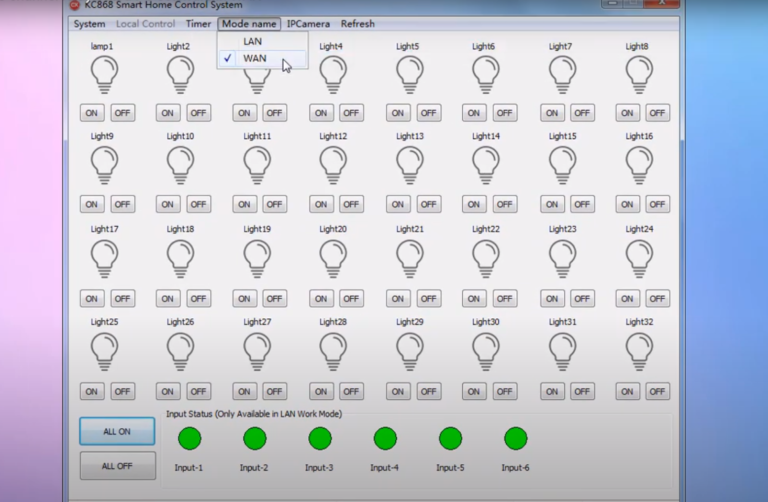Click the green Input-1 status indicator

(189, 438)
